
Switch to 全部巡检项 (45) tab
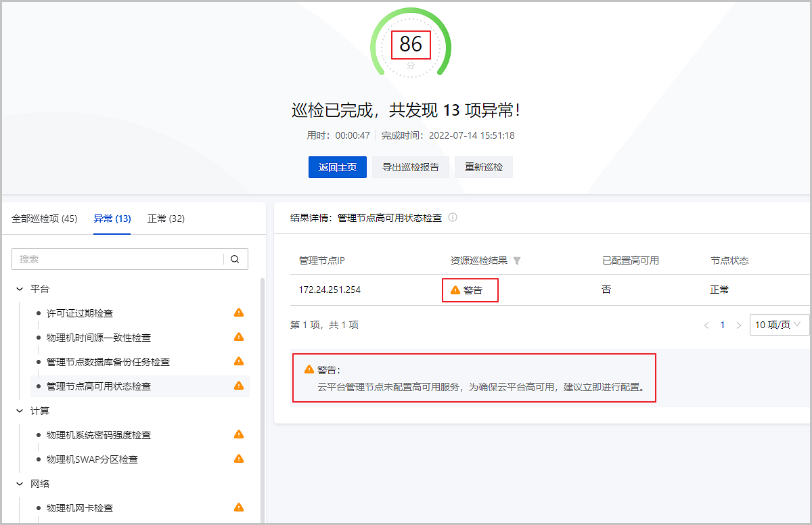point(45,219)
